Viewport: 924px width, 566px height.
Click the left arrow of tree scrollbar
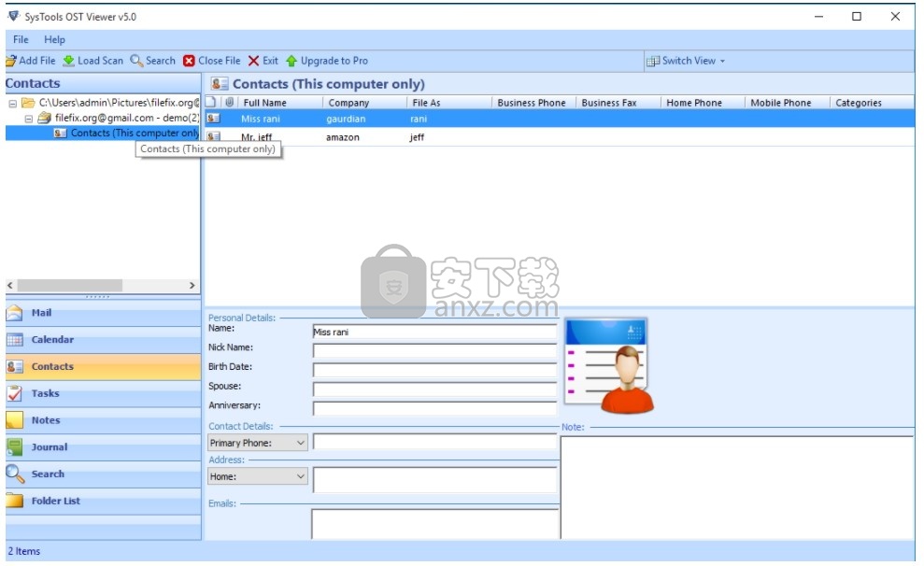tap(10, 286)
